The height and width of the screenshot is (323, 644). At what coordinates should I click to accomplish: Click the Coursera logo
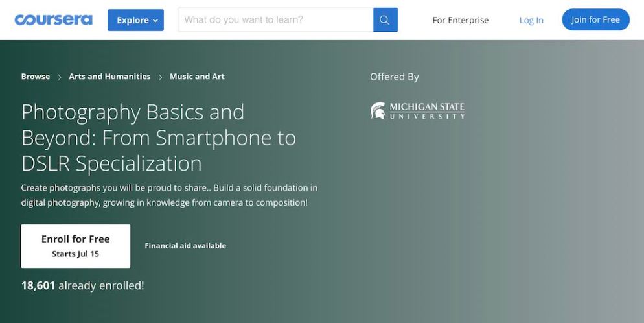click(53, 19)
